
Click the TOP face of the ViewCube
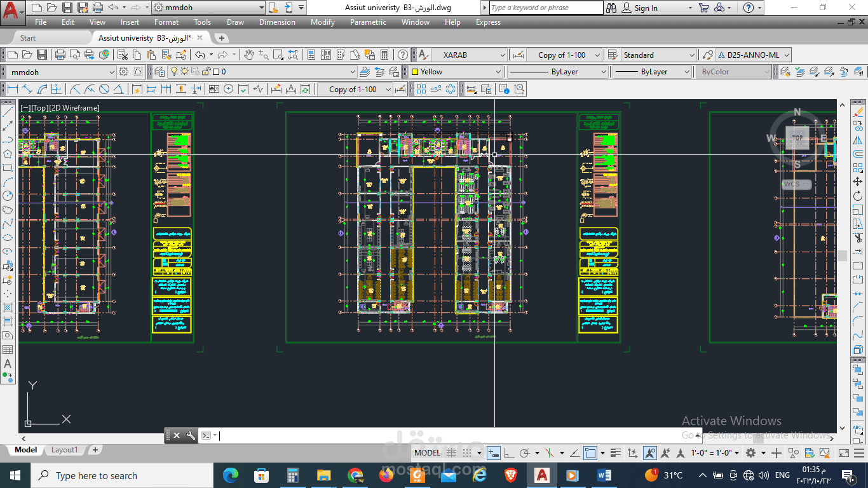pyautogui.click(x=797, y=137)
